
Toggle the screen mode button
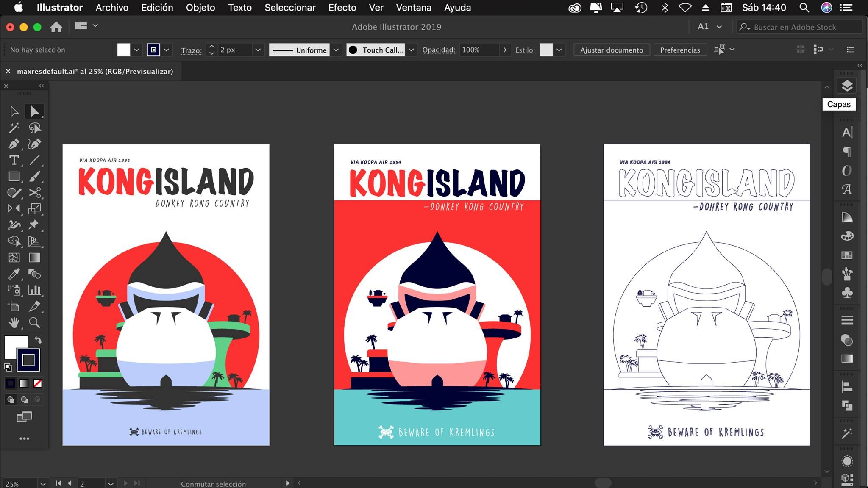pyautogui.click(x=24, y=417)
